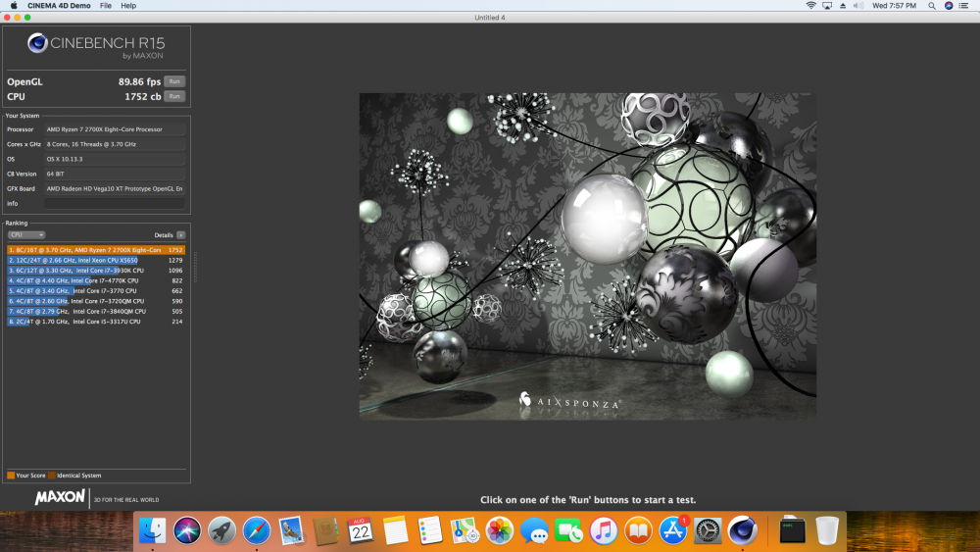Open App Store from the Dock
Image resolution: width=980 pixels, height=552 pixels.
pos(673,530)
